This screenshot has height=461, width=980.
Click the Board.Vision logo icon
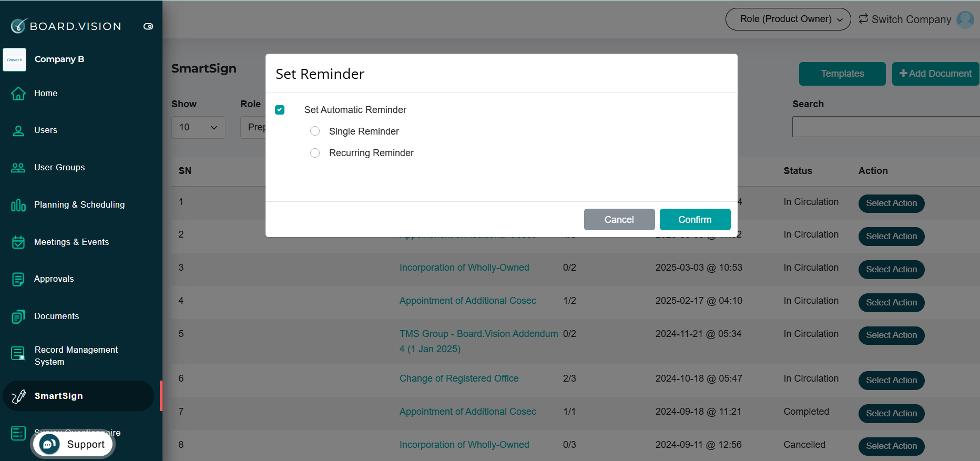18,26
